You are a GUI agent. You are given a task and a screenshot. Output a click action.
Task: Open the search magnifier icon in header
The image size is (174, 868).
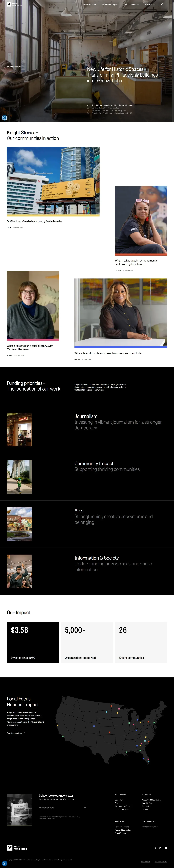point(162,4)
